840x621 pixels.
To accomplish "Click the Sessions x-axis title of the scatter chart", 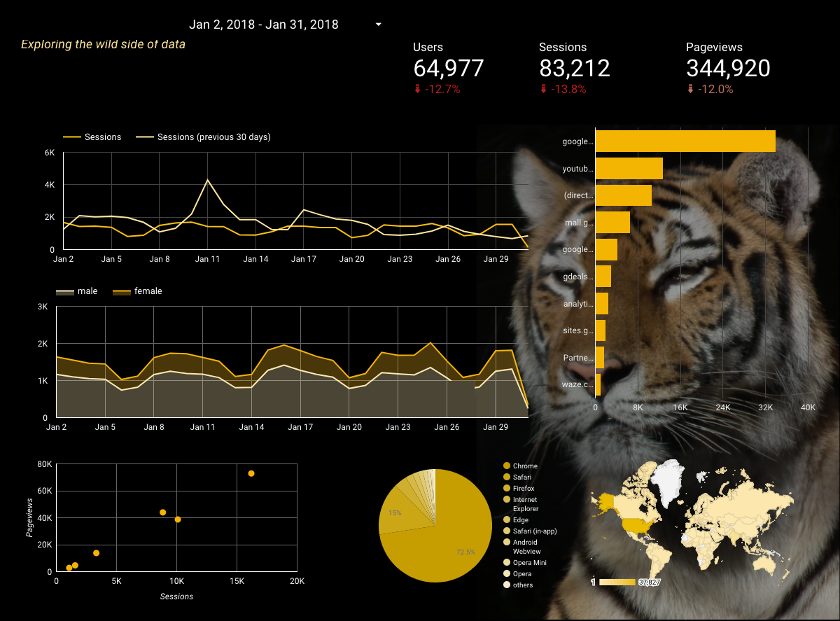I will point(176,596).
